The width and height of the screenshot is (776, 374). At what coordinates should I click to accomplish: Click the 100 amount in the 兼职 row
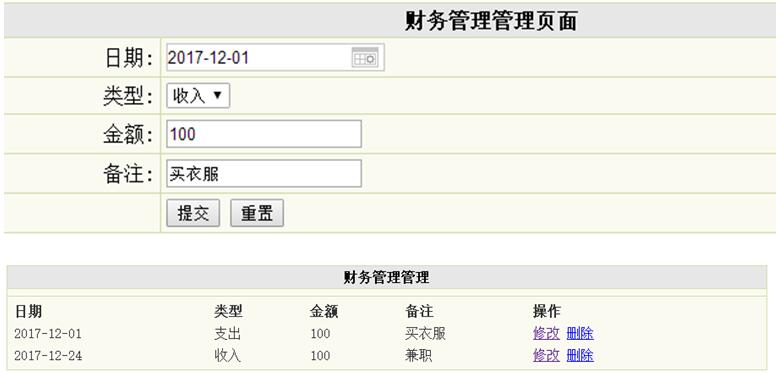point(320,356)
